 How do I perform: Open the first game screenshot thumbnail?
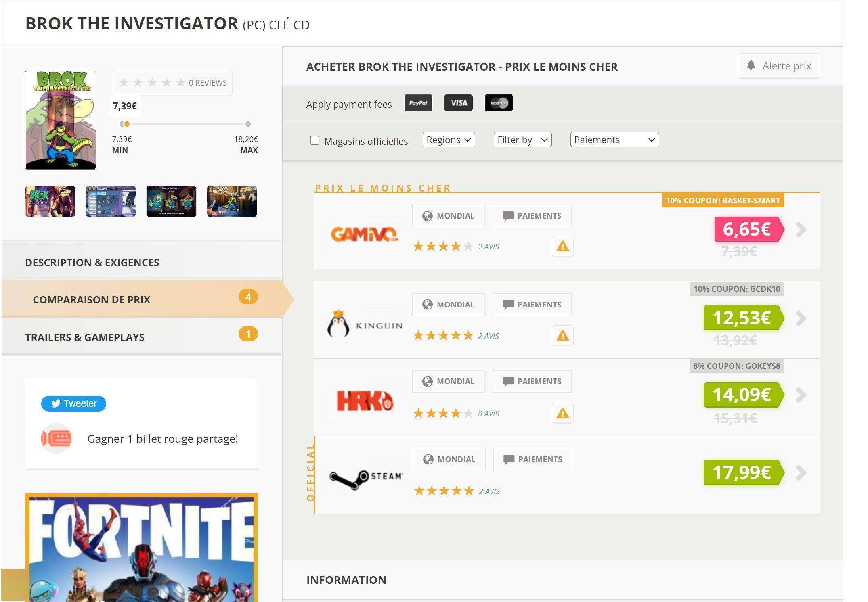(x=50, y=201)
